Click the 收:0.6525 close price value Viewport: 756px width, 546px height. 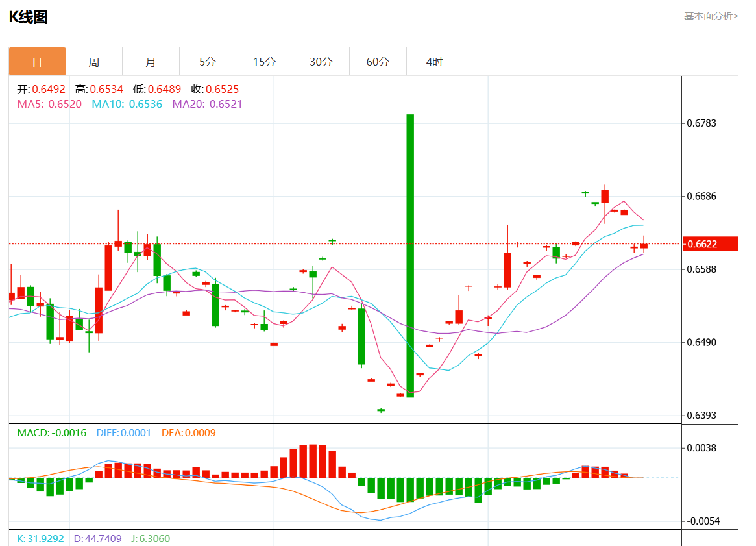click(215, 89)
